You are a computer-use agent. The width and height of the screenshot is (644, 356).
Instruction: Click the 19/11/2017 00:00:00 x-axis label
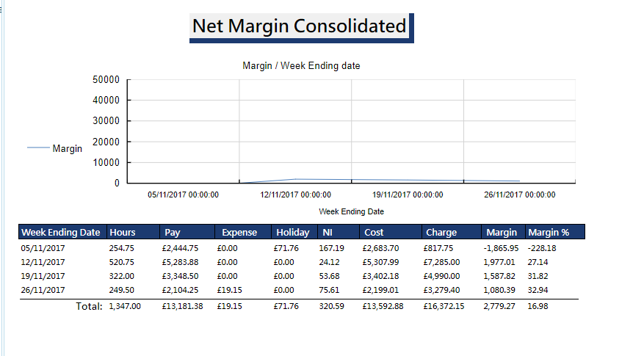click(x=408, y=195)
